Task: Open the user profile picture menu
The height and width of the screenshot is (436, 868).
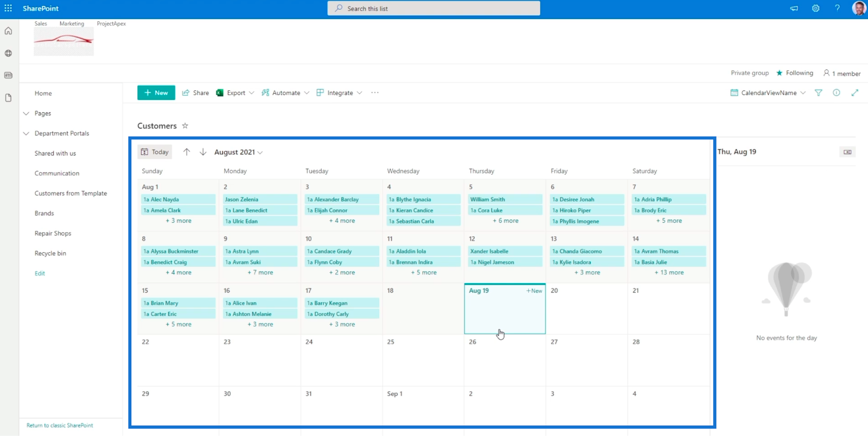Action: tap(859, 8)
